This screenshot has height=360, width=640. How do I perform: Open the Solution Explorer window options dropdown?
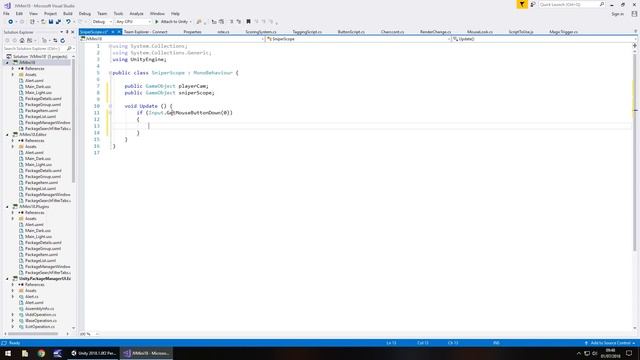[x=62, y=32]
